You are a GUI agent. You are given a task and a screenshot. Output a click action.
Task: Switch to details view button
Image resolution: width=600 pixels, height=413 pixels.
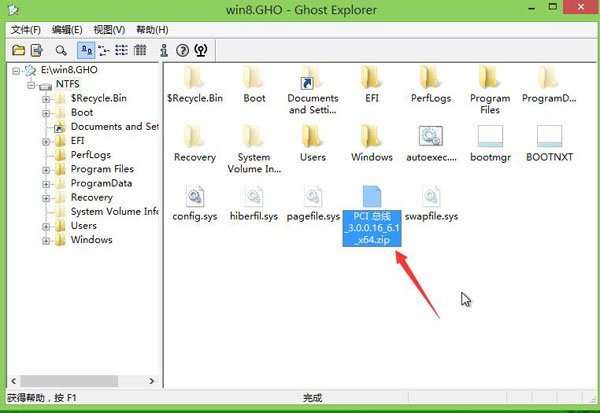(x=140, y=50)
